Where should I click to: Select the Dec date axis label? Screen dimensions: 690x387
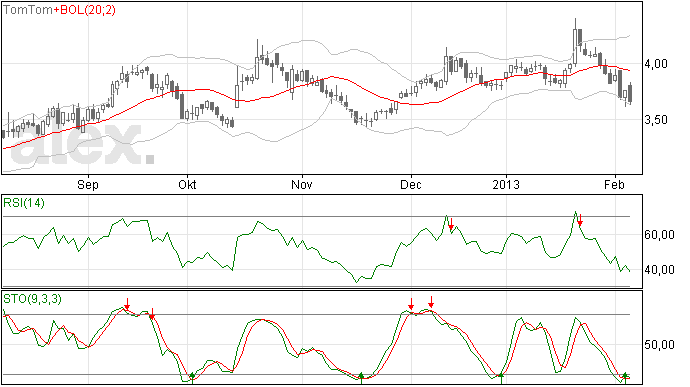[411, 184]
